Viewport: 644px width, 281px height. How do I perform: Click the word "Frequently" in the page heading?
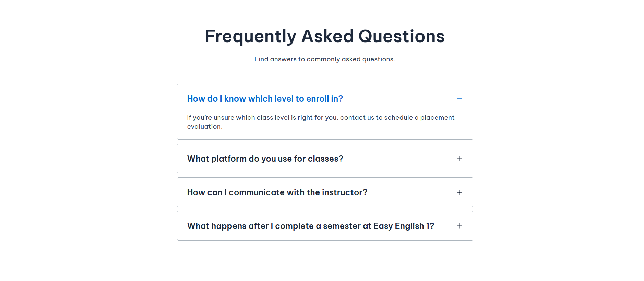point(250,36)
